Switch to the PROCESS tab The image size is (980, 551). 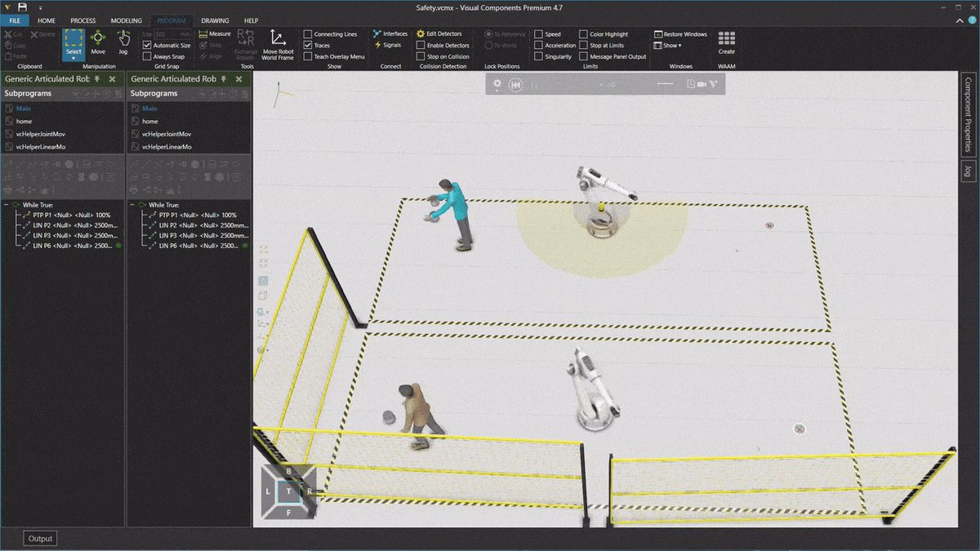coord(83,20)
